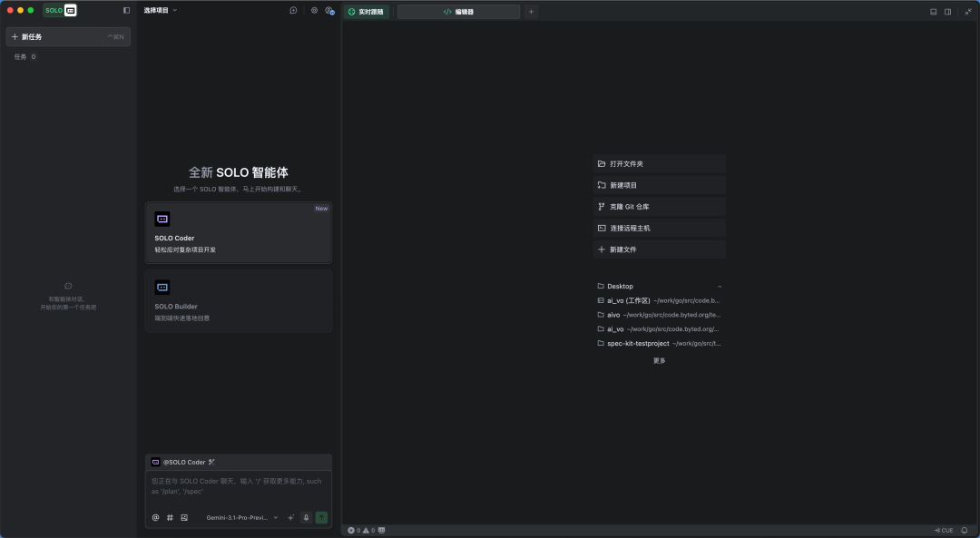Click 连接远程主机

(660, 228)
